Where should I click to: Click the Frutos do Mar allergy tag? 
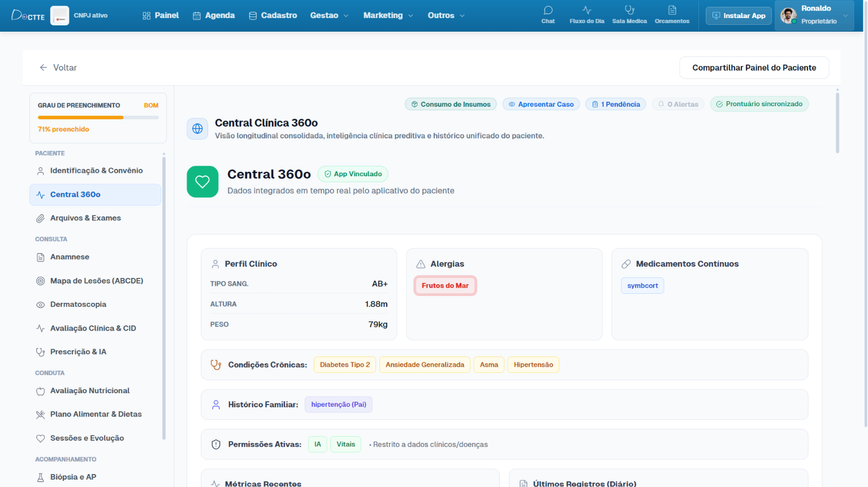445,286
